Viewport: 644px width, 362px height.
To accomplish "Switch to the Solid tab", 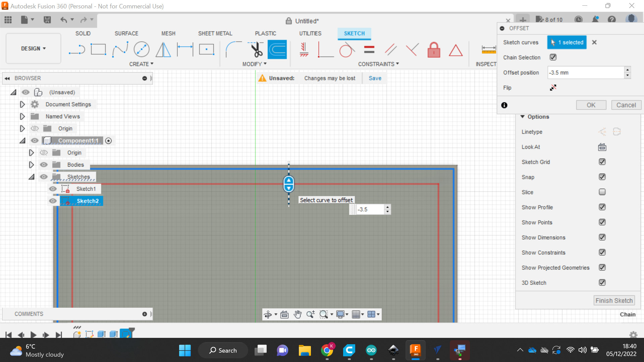I will point(84,33).
